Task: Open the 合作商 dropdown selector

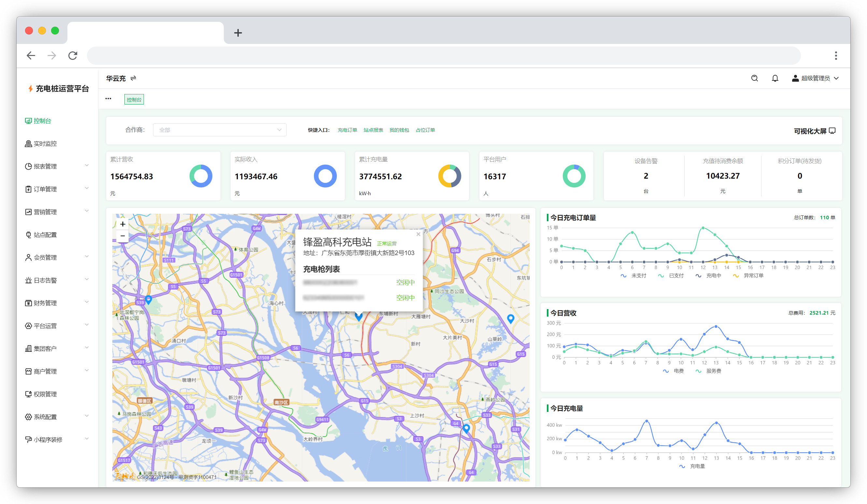Action: pos(220,130)
